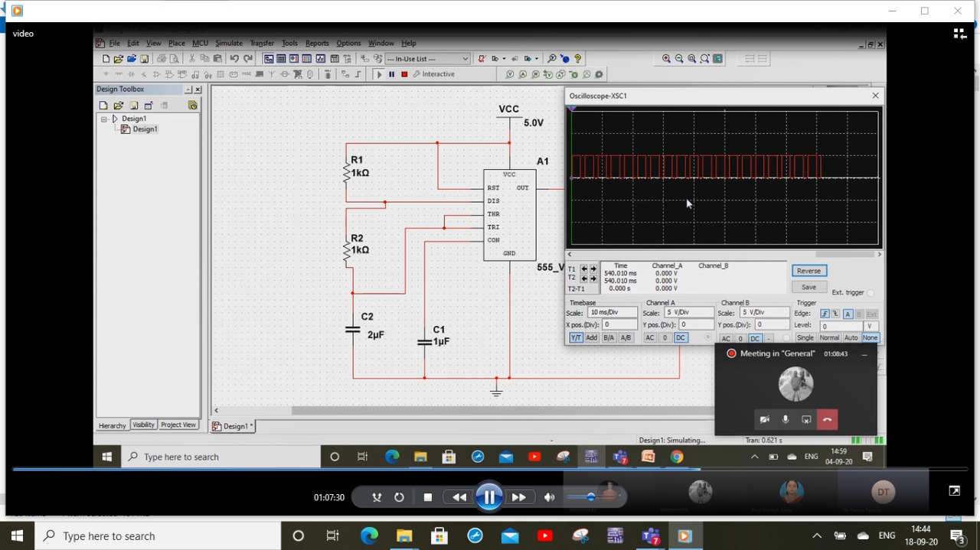Viewport: 980px width, 550px height.
Task: Click the Timebase Scale field showing 10 ms/Div
Action: point(612,313)
